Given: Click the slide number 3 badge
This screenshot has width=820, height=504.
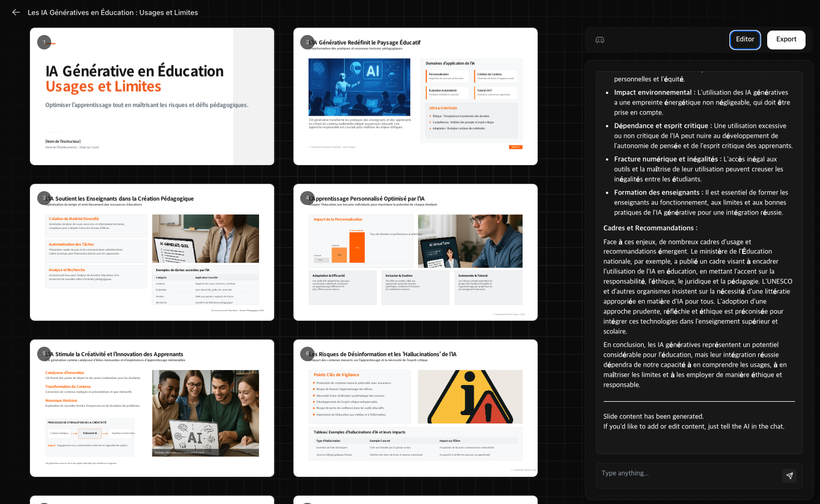Looking at the screenshot, I should point(44,198).
